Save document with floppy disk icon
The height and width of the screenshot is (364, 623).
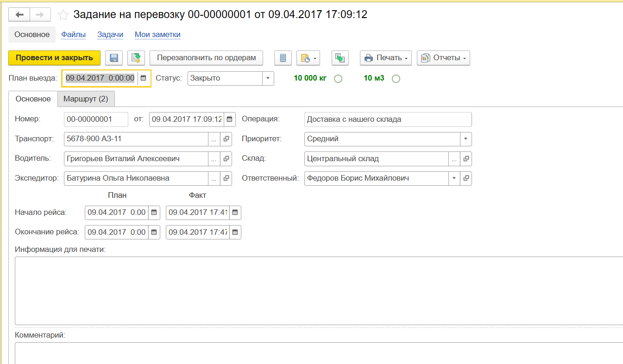[114, 58]
